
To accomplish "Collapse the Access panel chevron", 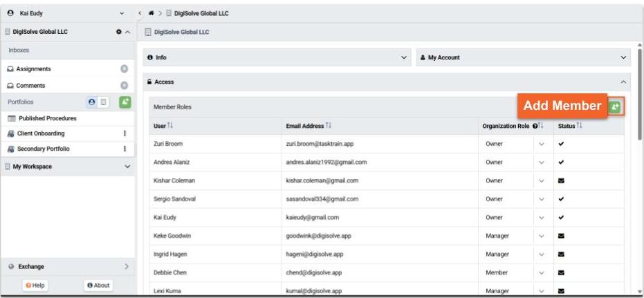I will click(623, 82).
